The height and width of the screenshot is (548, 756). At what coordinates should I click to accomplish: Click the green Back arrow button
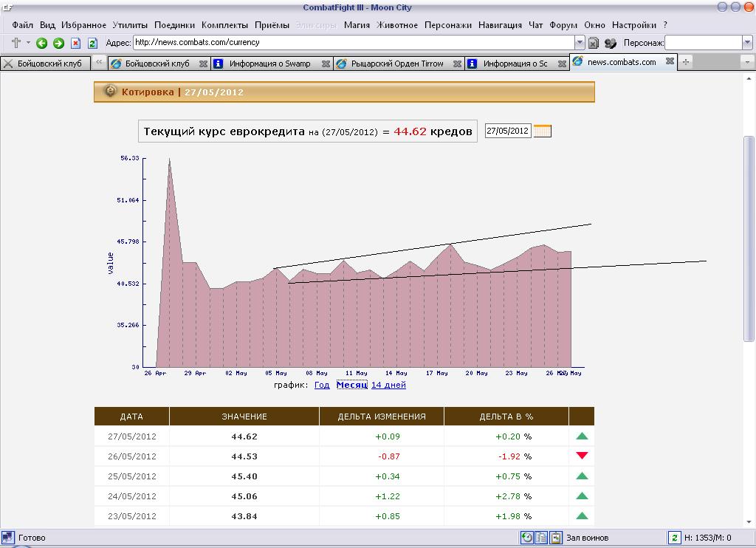click(42, 43)
